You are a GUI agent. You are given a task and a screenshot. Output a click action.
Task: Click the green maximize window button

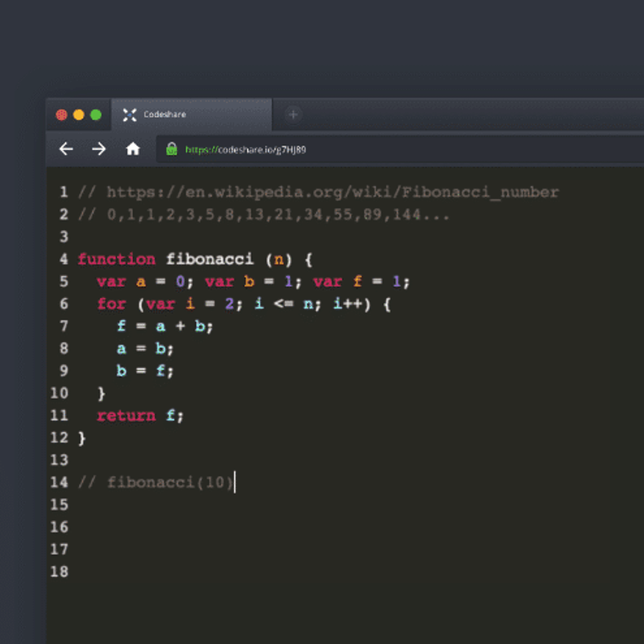coord(96,115)
